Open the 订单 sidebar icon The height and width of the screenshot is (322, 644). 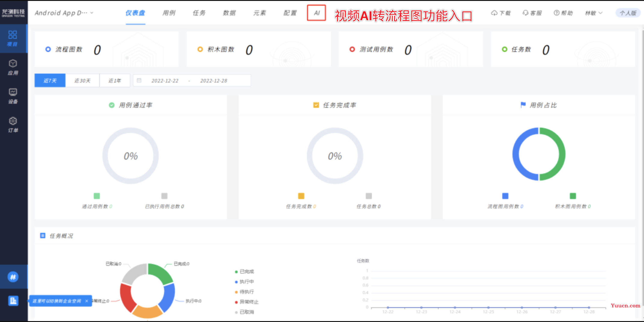pos(13,125)
